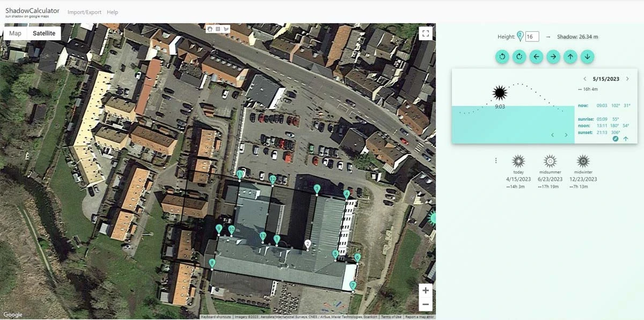This screenshot has width=644, height=320.
Task: Click the Height input field
Action: [532, 37]
